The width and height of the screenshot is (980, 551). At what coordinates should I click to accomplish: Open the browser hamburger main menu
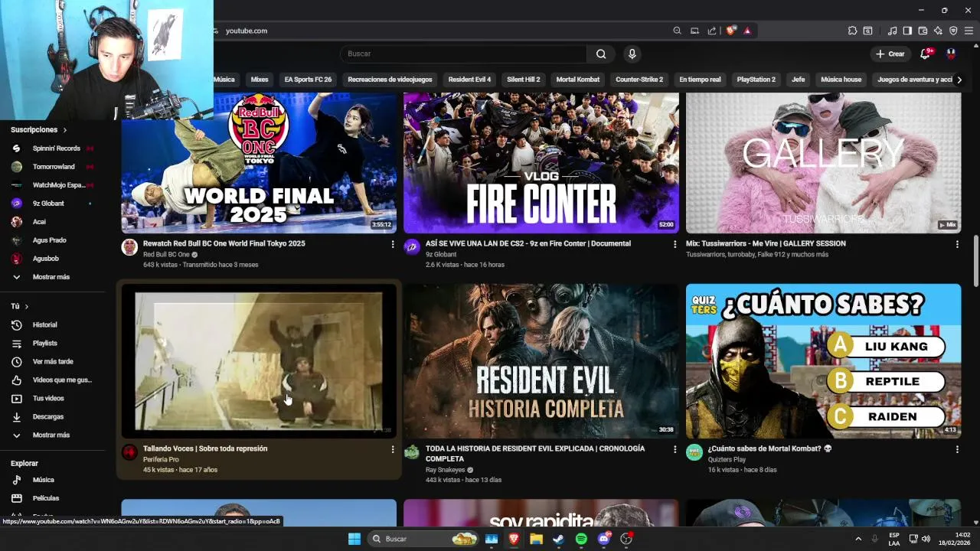[969, 31]
